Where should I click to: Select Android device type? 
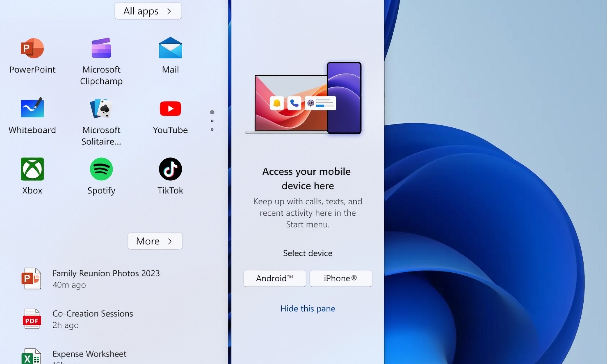pos(274,278)
